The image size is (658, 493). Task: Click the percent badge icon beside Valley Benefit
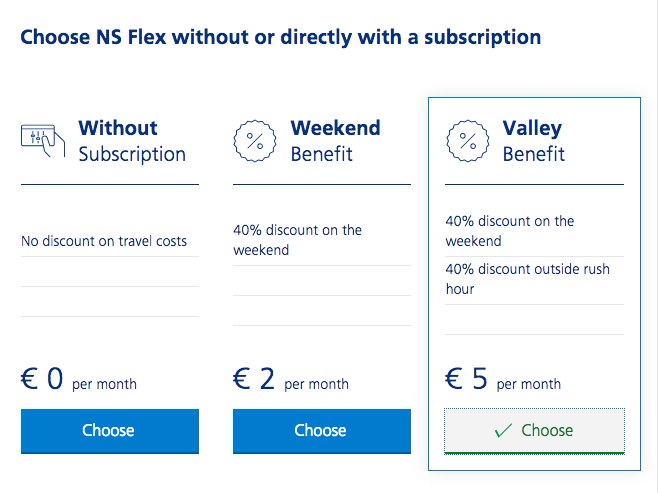click(x=467, y=141)
